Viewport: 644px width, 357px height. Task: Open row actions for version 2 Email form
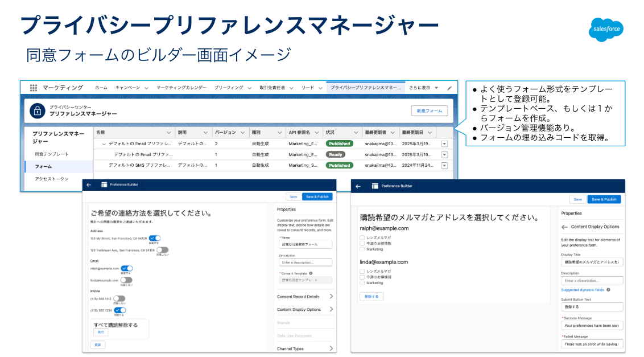(x=444, y=144)
